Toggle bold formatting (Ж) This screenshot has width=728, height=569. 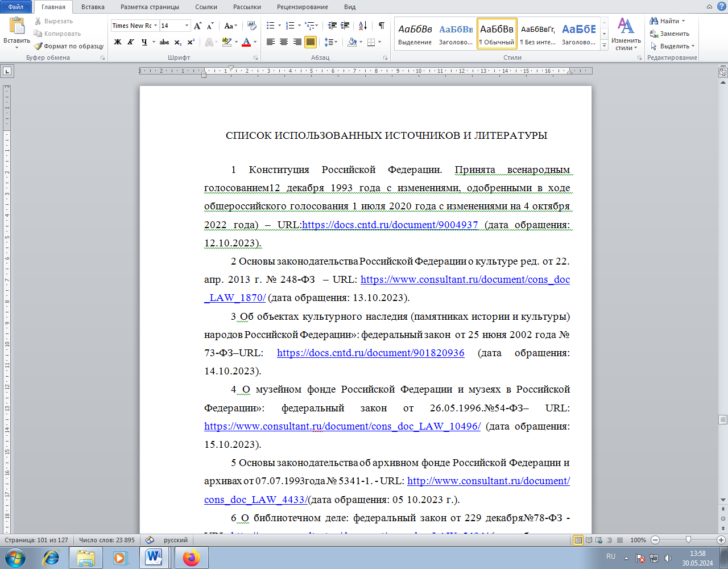point(118,42)
